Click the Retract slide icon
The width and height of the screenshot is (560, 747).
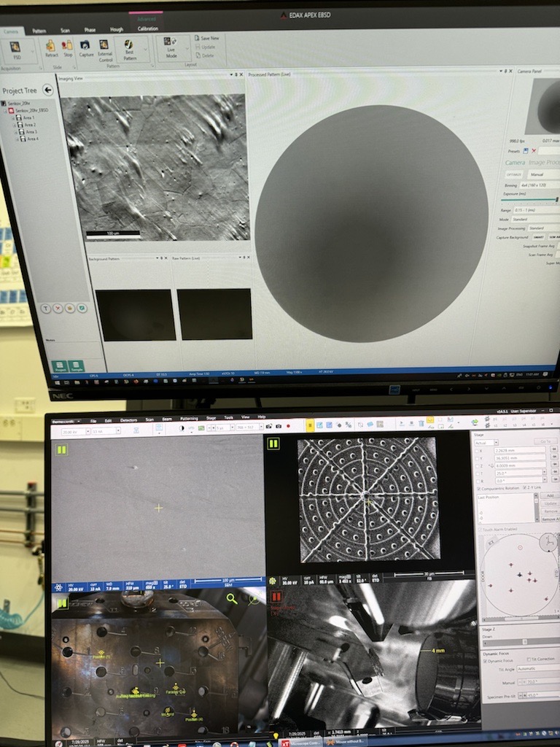click(51, 48)
